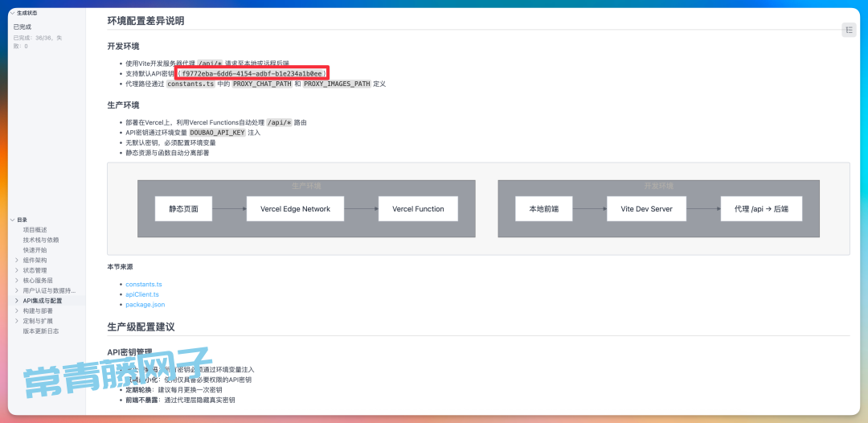This screenshot has height=423, width=868.
Task: Expand the 定制与扩展 item
Action: 17,321
